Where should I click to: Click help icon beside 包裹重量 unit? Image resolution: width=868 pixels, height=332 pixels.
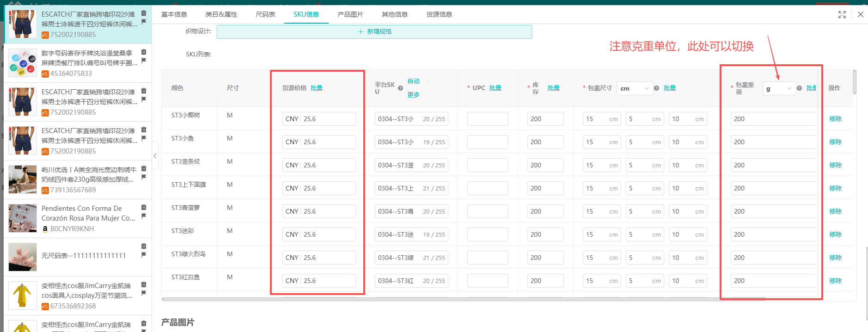(x=799, y=88)
